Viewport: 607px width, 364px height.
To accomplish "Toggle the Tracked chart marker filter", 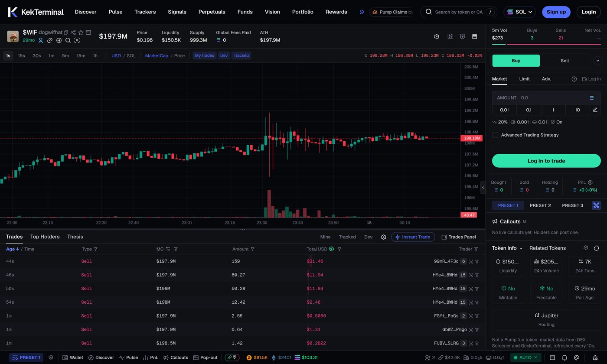I will coord(241,55).
